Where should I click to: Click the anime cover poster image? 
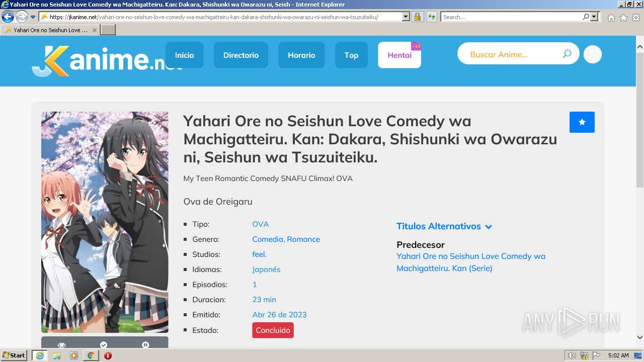(x=105, y=222)
